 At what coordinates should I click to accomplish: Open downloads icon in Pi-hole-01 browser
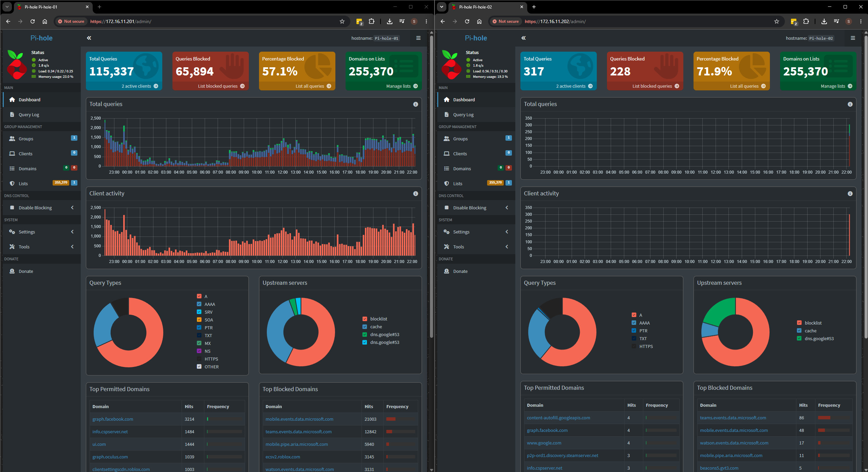pos(390,21)
